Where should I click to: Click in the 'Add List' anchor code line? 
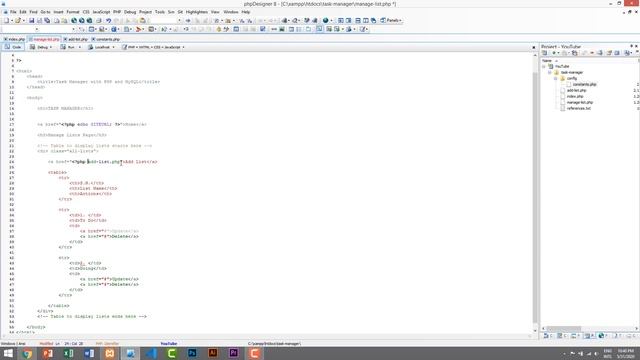[x=102, y=162]
